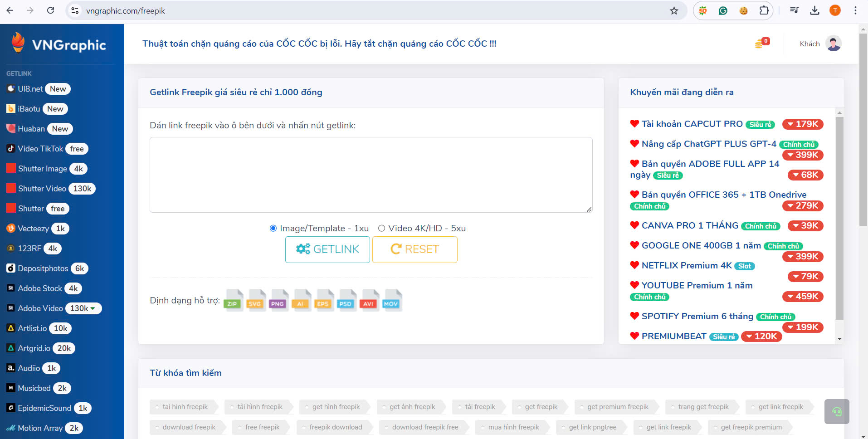
Task: Open the site information icon in address bar
Action: pos(75,10)
